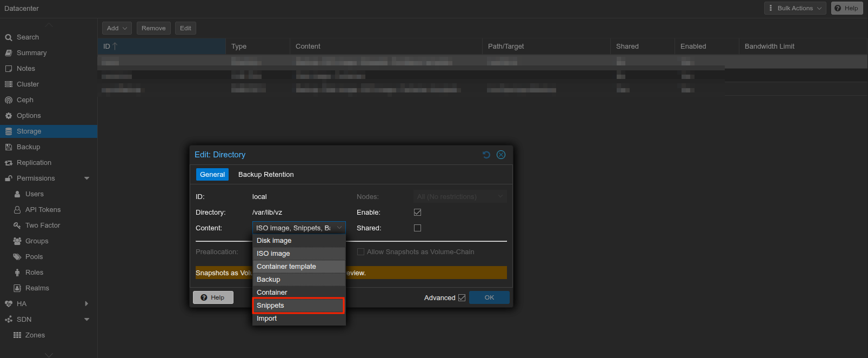The height and width of the screenshot is (358, 868).
Task: Toggle the Enable checkbox
Action: pyautogui.click(x=417, y=213)
